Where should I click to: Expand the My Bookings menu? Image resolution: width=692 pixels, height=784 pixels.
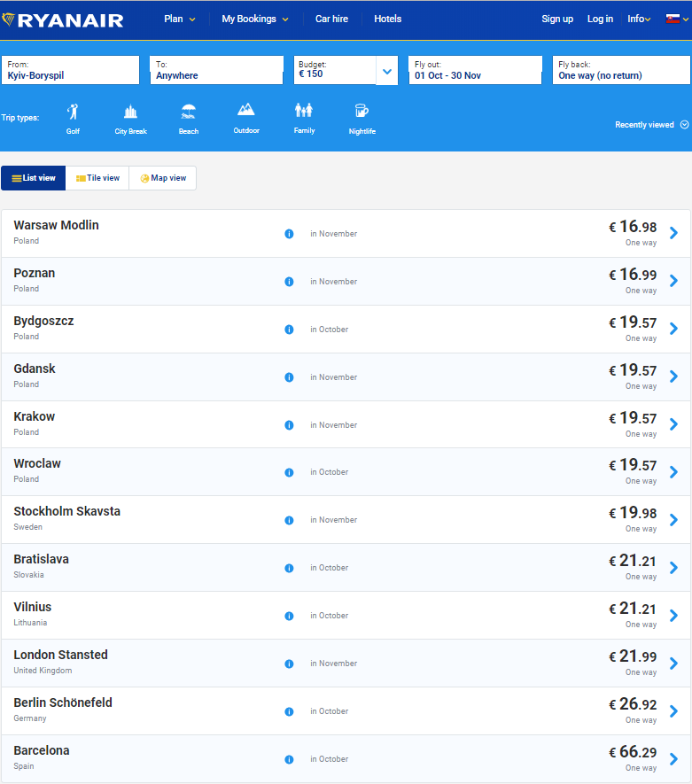pos(255,19)
